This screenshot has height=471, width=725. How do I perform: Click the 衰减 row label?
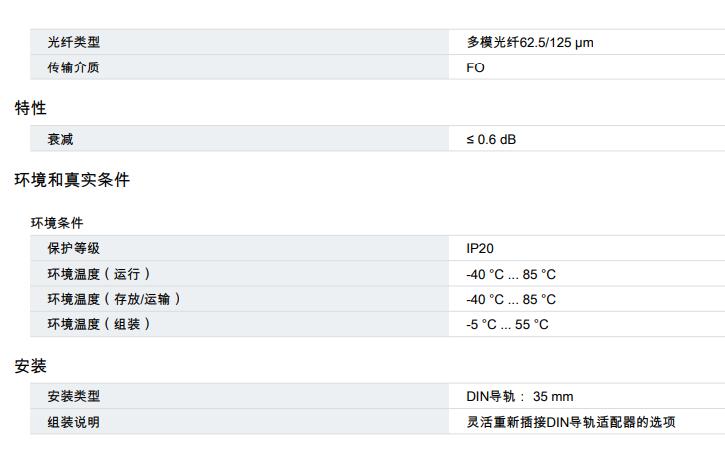tap(60, 139)
